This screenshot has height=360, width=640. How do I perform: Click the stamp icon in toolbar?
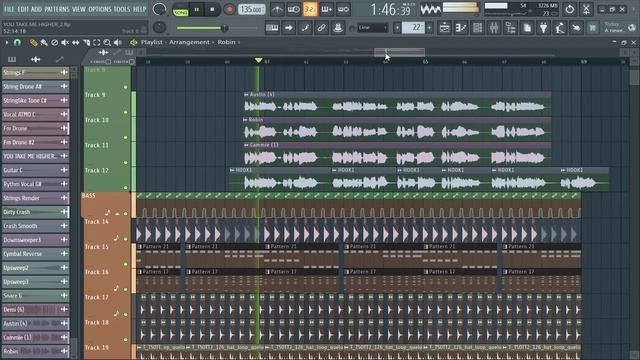(x=338, y=28)
